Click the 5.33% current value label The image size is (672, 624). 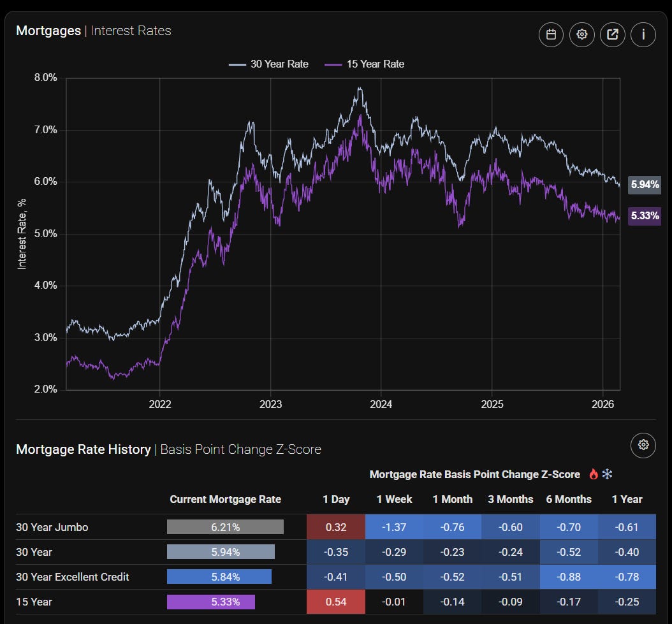pos(645,215)
